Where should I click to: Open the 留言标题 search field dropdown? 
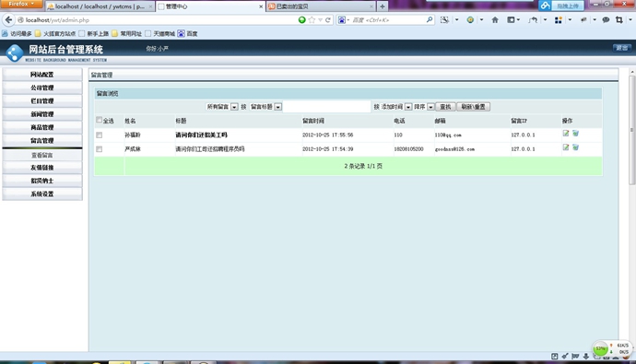pos(265,107)
